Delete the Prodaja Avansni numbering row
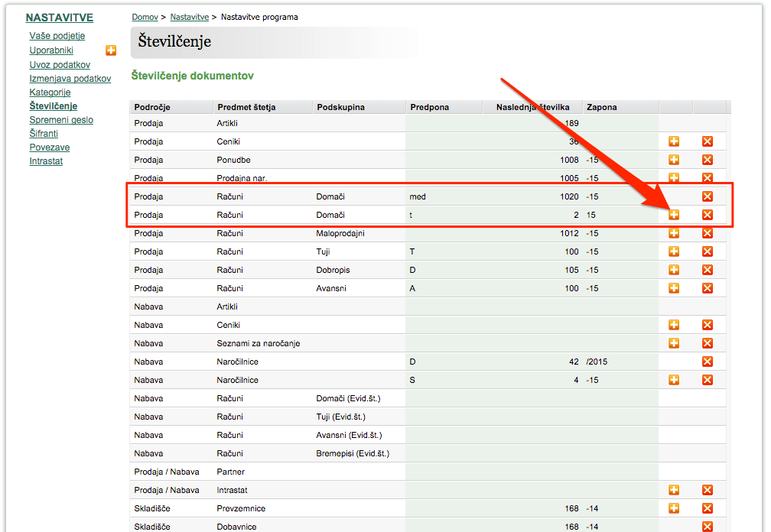771x532 pixels. point(707,288)
